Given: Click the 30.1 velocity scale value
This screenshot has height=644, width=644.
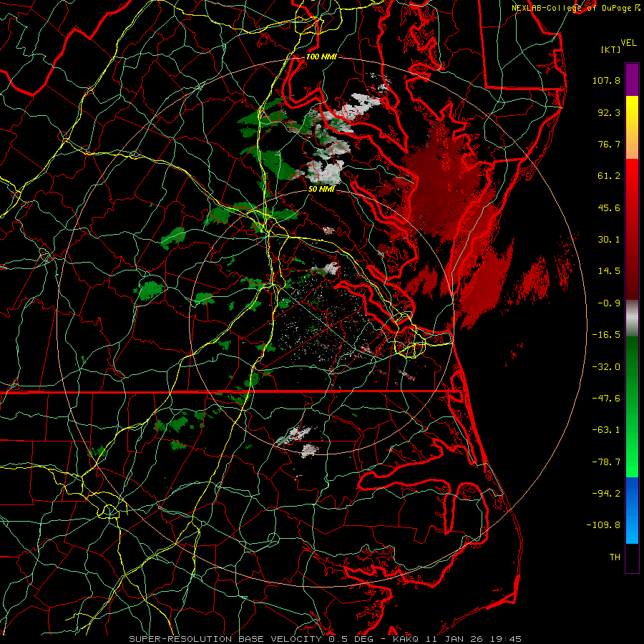Looking at the screenshot, I should point(609,240).
